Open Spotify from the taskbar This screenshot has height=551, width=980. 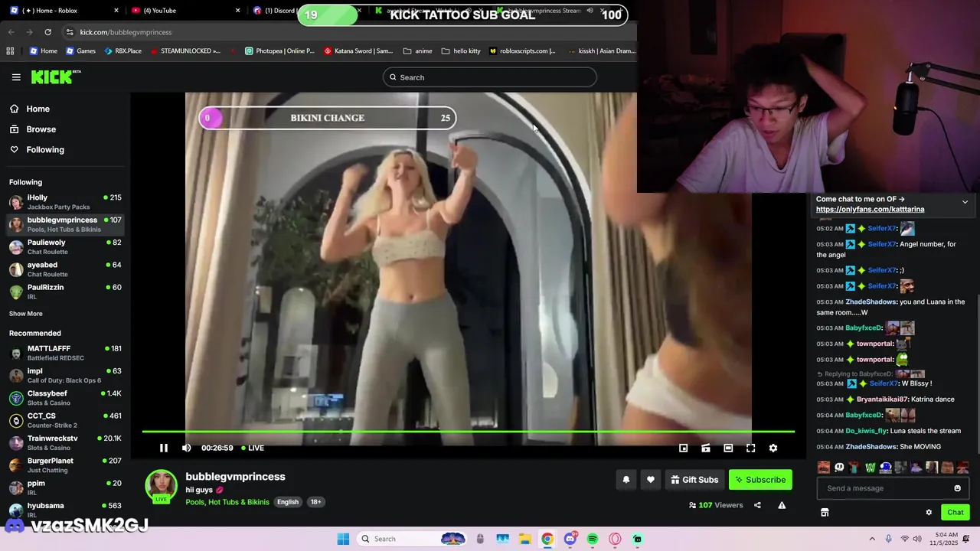pos(593,539)
